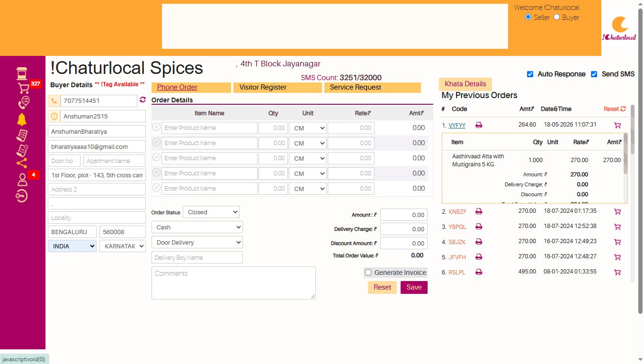
Task: Click the pincode field 560008
Action: point(123,232)
